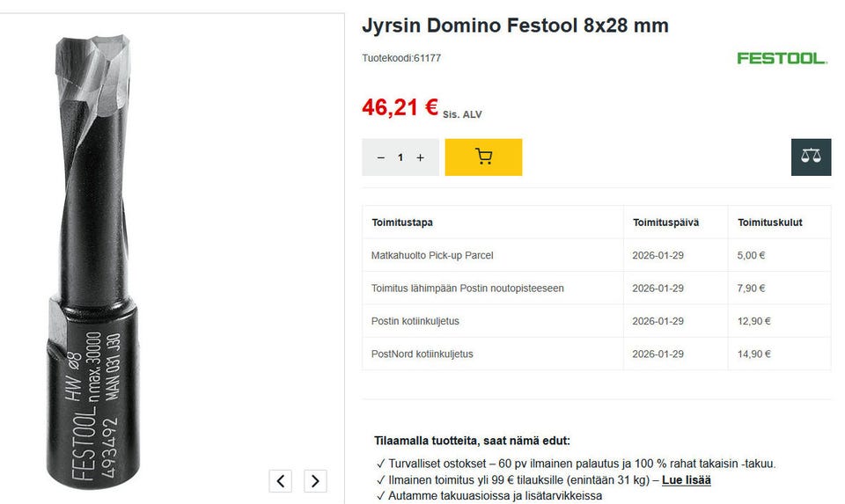Decrease quantity with minus button
The width and height of the screenshot is (845, 504).
(381, 157)
